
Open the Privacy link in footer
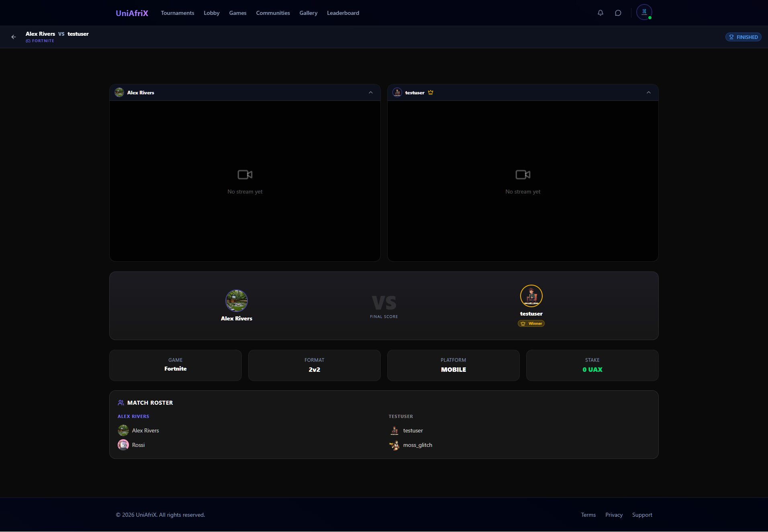pyautogui.click(x=614, y=515)
